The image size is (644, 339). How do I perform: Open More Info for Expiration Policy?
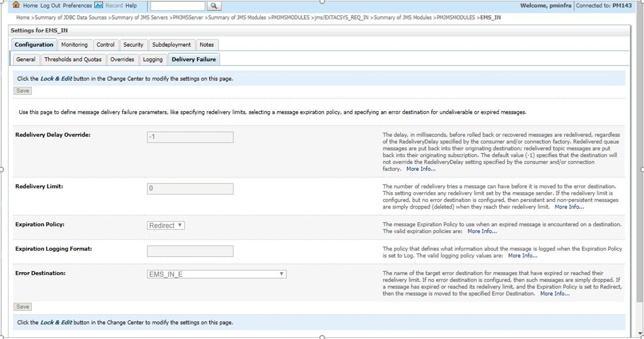pyautogui.click(x=482, y=231)
